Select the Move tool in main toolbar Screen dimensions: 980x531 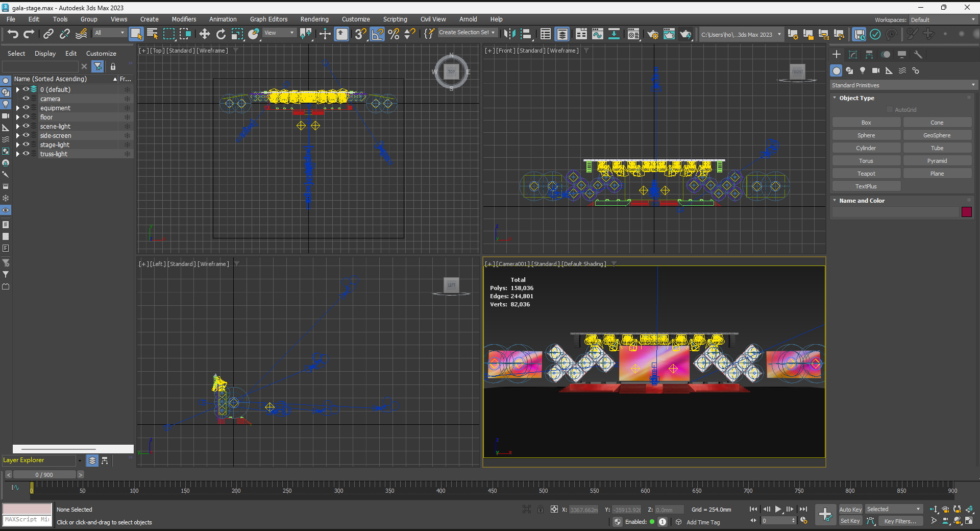click(204, 34)
